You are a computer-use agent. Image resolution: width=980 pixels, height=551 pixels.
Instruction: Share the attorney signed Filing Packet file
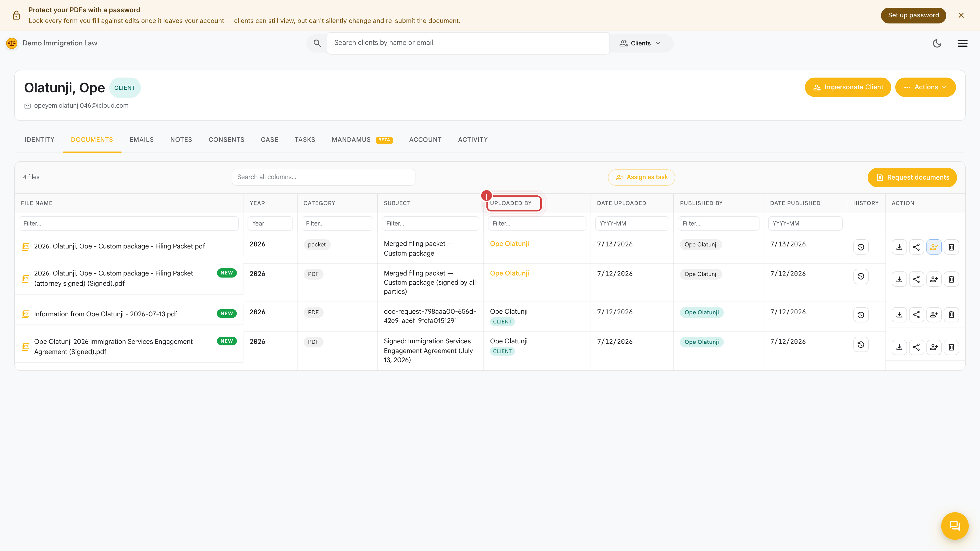(x=916, y=279)
